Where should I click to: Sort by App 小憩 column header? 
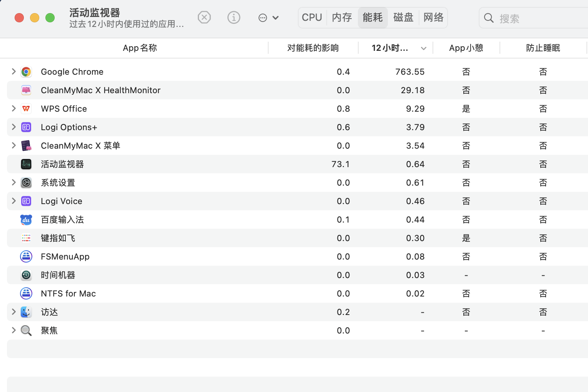[466, 48]
